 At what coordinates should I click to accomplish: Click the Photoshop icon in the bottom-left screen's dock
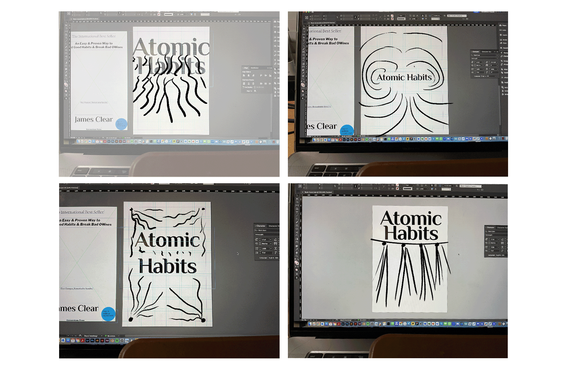[92, 340]
